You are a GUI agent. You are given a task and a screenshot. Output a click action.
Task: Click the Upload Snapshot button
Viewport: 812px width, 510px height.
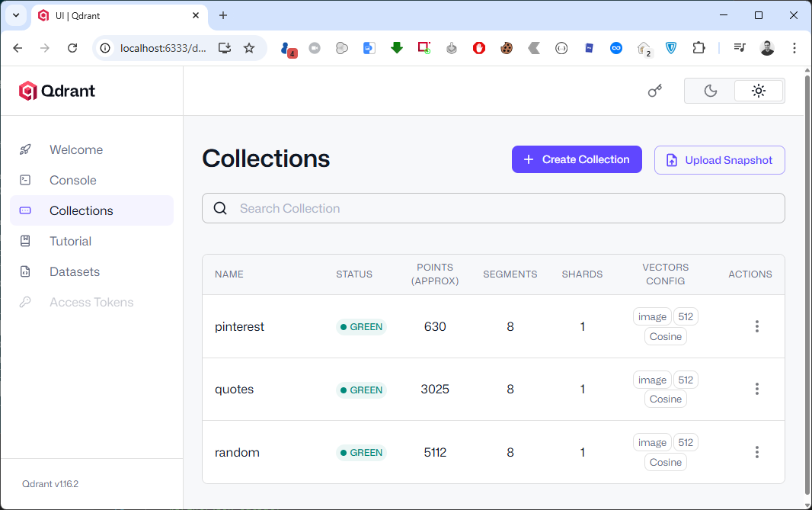pos(719,160)
